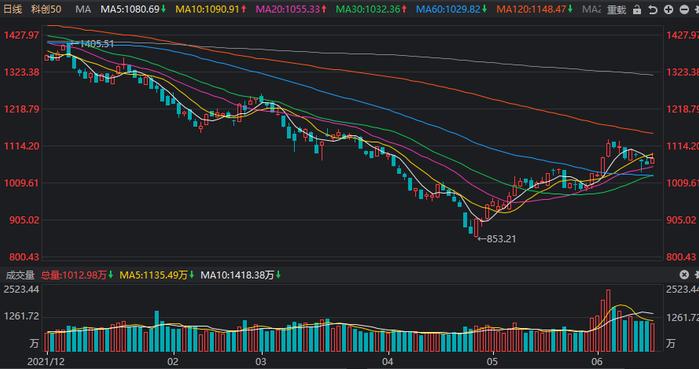Click 1323.38 on the left price axis
Image resolution: width=699 pixels, height=369 pixels.
click(21, 72)
